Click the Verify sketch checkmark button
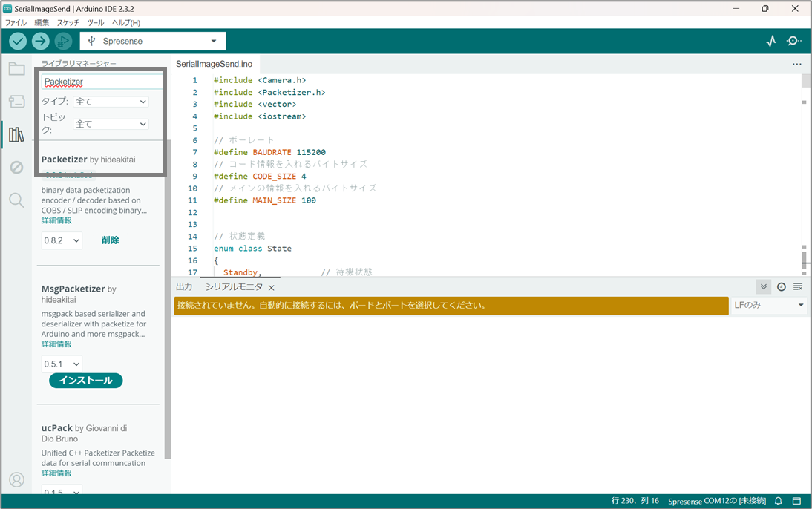Screen dimensions: 812x509 [x=18, y=42]
